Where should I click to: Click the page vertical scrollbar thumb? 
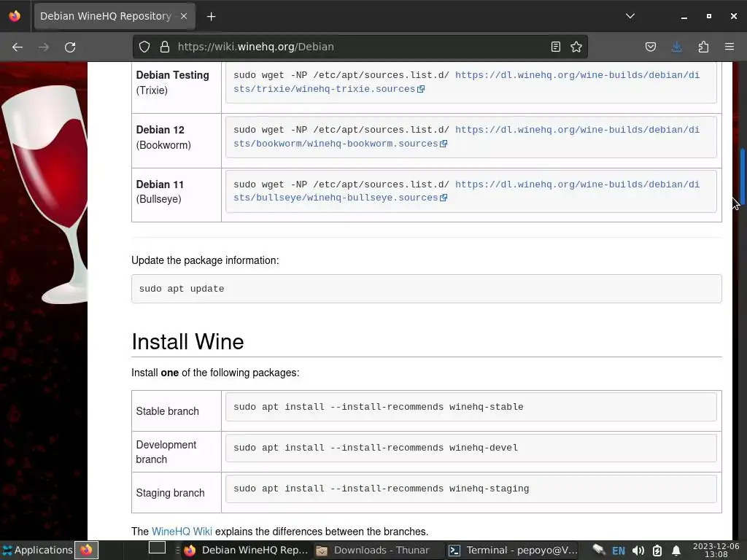pos(742,178)
